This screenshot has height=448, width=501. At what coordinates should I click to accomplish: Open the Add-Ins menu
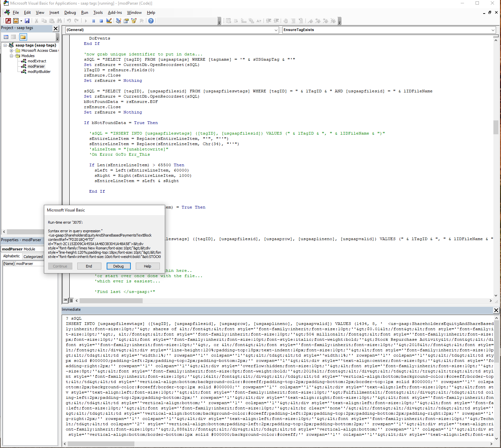click(x=115, y=13)
